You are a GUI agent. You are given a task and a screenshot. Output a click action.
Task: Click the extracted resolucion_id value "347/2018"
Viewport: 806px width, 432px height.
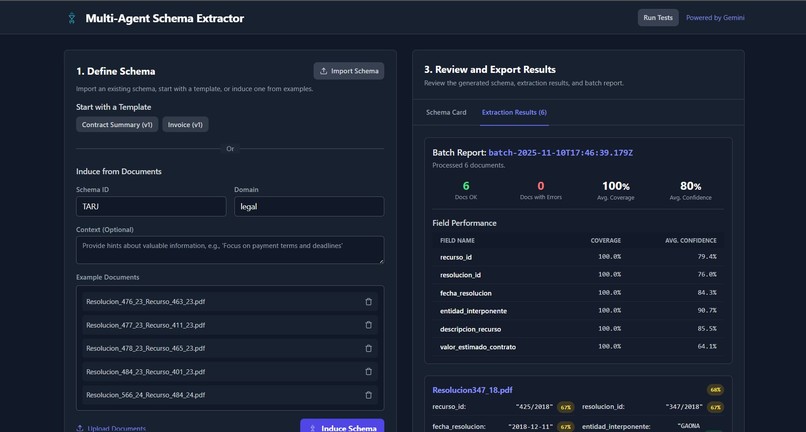684,407
